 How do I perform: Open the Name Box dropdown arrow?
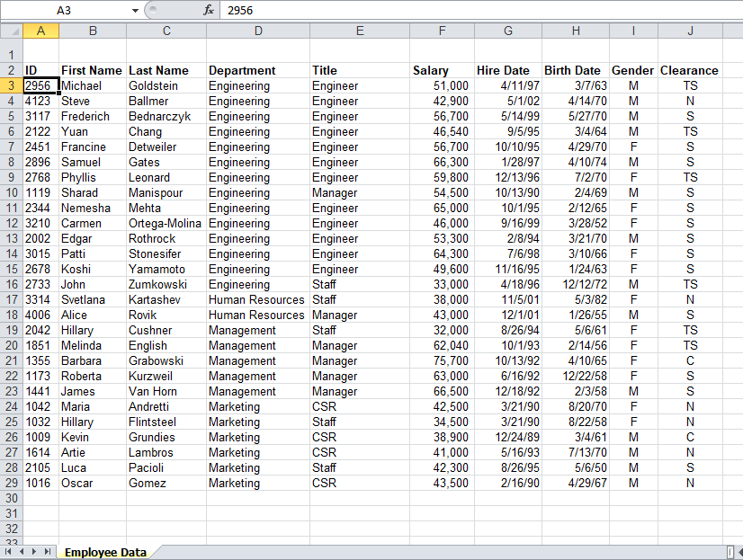(x=135, y=11)
